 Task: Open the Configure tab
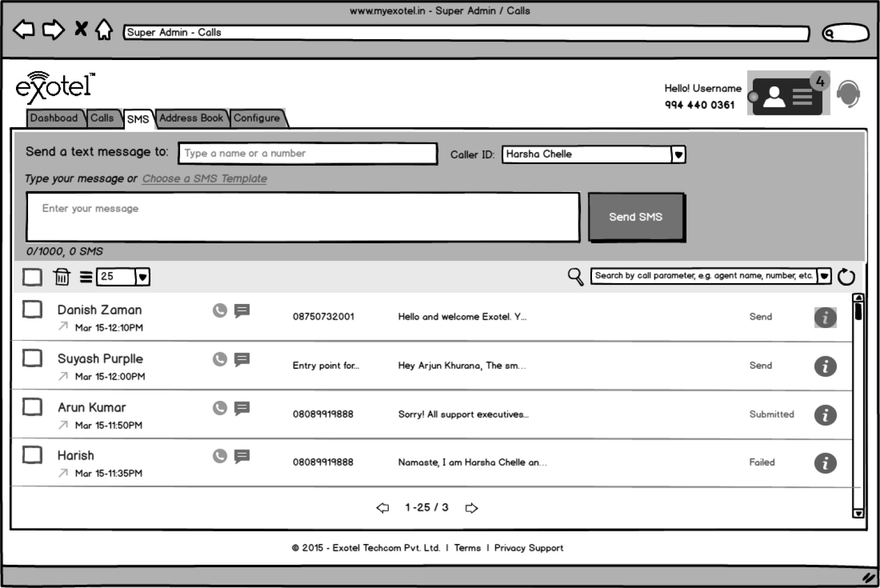tap(257, 118)
